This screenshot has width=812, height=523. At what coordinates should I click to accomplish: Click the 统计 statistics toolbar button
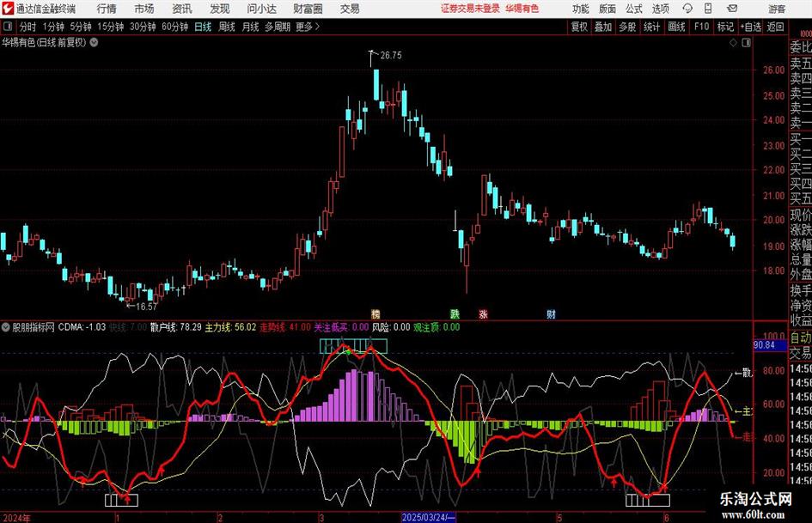pos(651,27)
